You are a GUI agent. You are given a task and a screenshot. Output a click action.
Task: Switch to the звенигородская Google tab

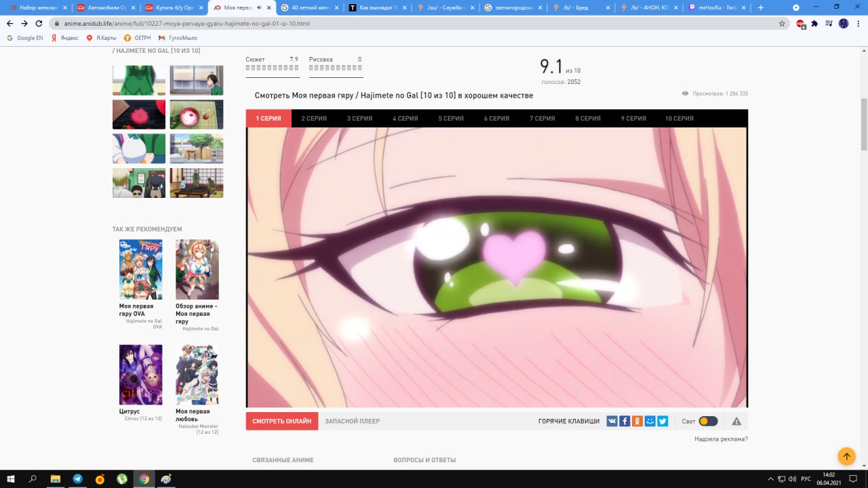pyautogui.click(x=512, y=7)
